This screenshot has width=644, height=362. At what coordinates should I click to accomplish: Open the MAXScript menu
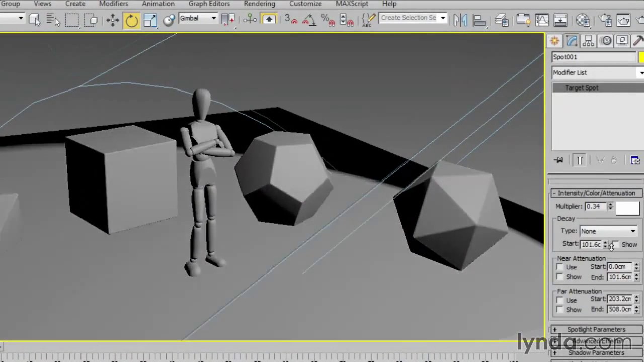pyautogui.click(x=352, y=4)
